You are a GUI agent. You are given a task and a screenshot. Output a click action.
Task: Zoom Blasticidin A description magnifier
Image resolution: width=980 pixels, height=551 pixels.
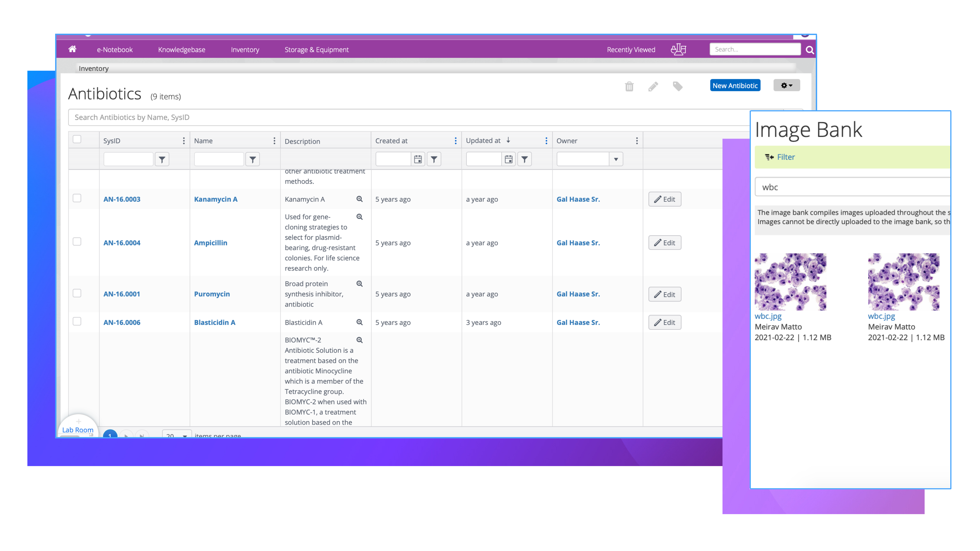point(360,322)
